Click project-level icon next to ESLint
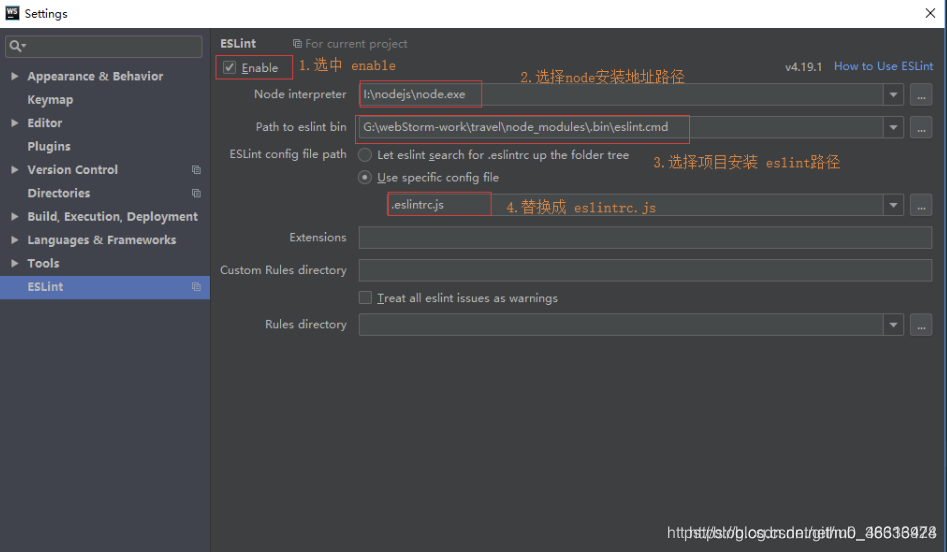 coord(196,287)
